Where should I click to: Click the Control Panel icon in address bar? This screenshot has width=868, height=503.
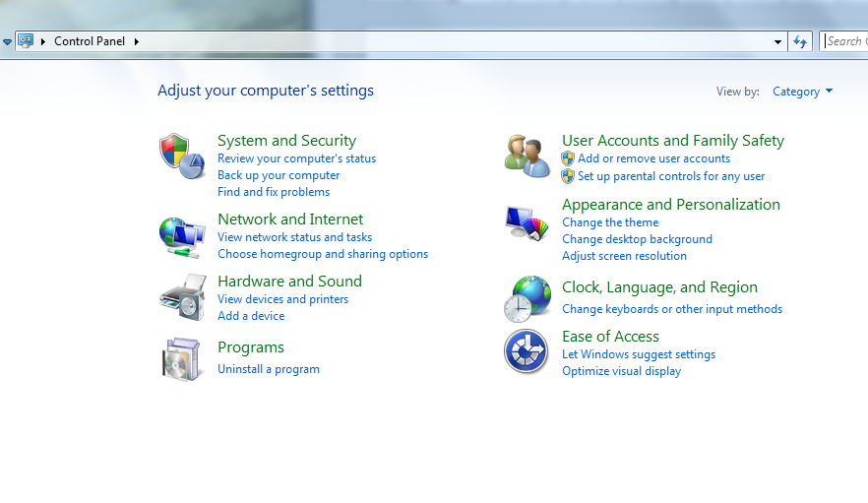(x=26, y=41)
